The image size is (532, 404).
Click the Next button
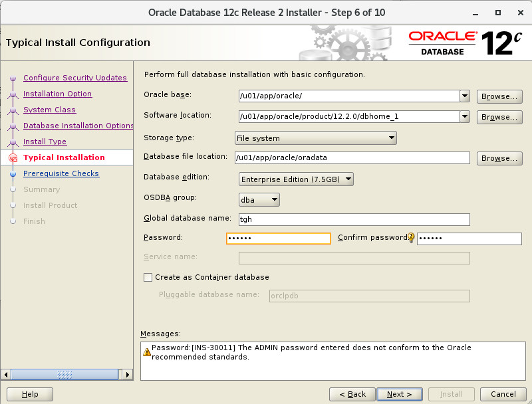click(x=400, y=394)
